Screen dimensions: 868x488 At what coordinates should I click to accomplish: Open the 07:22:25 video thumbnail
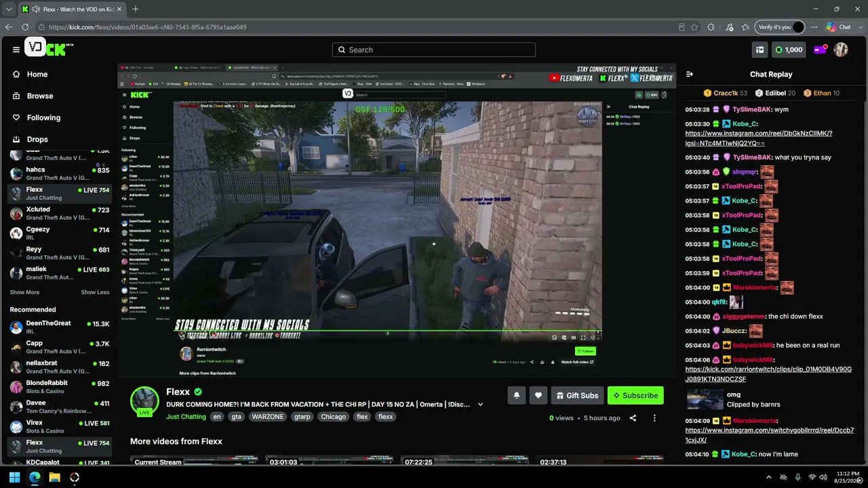pos(464,460)
